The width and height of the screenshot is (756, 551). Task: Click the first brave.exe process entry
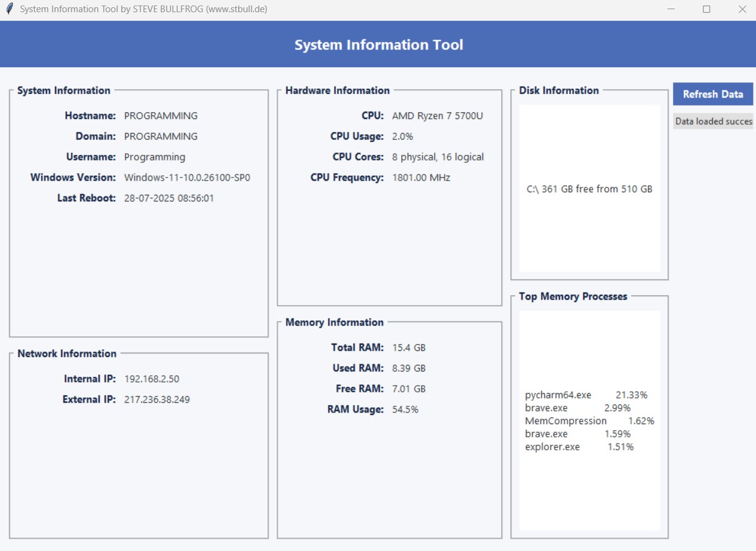(546, 408)
